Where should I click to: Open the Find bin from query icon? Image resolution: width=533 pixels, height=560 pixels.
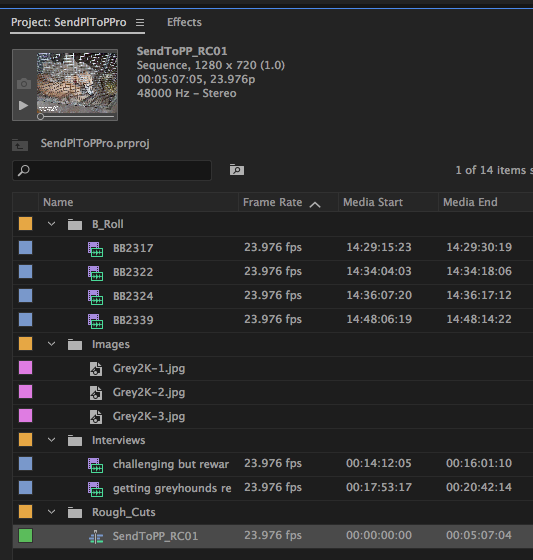tap(237, 169)
